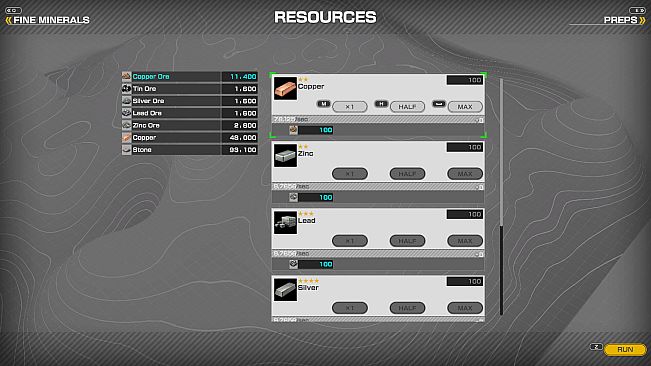Select the Copper Ore row label

151,76
